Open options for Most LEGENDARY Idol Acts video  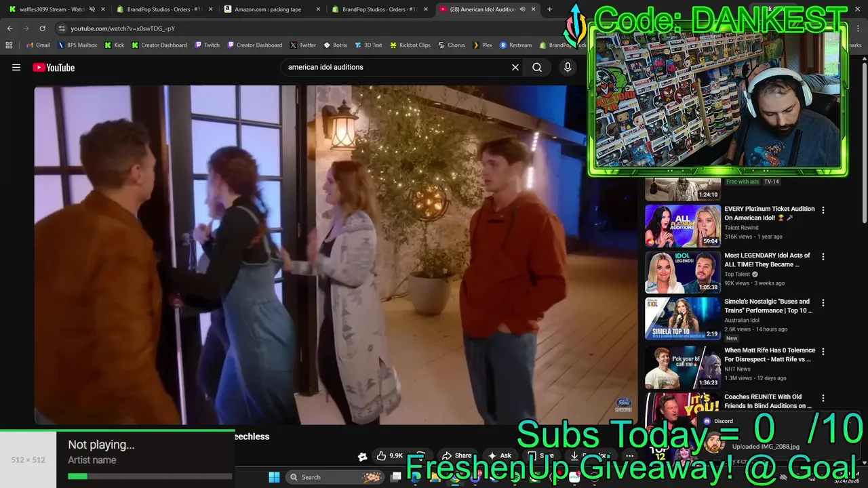coord(823,257)
